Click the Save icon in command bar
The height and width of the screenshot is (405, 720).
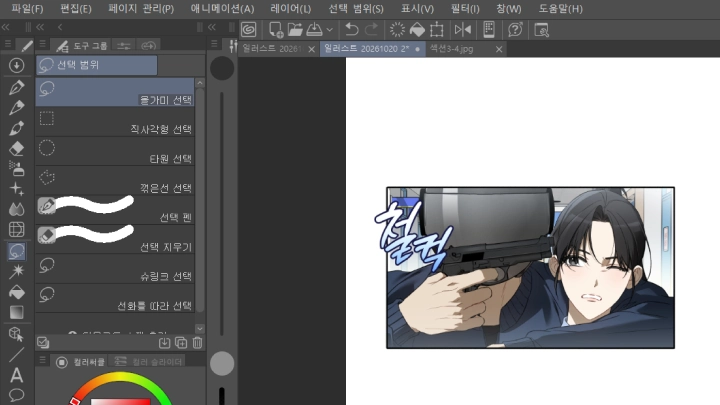coord(315,30)
